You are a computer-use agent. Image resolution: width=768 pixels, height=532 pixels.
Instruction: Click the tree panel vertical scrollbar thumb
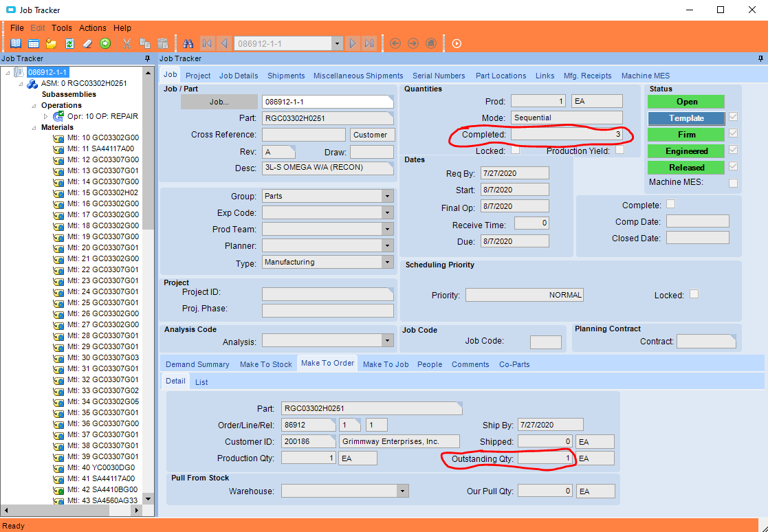point(149,154)
